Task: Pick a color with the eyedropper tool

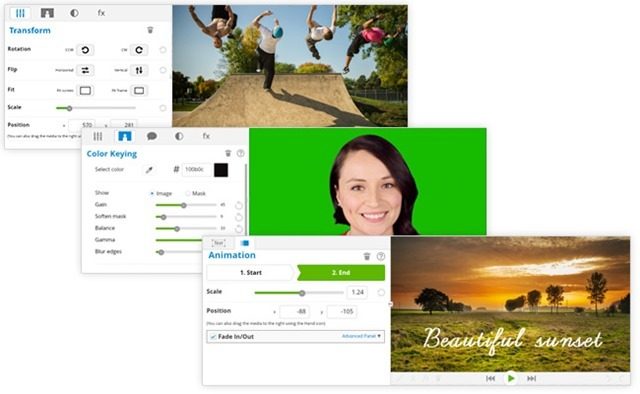Action: [149, 170]
